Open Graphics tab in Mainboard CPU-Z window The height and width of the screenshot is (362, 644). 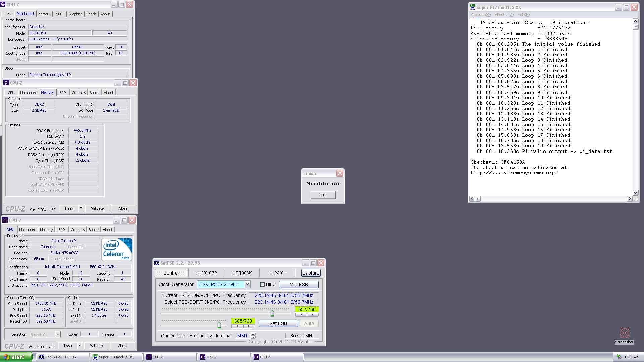(x=75, y=14)
